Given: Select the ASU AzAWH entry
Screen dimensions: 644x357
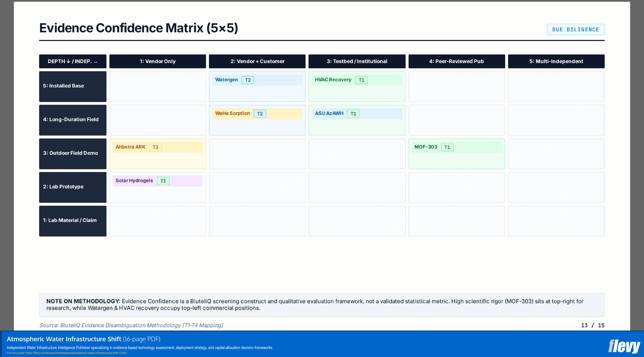Looking at the screenshot, I should 357,114.
